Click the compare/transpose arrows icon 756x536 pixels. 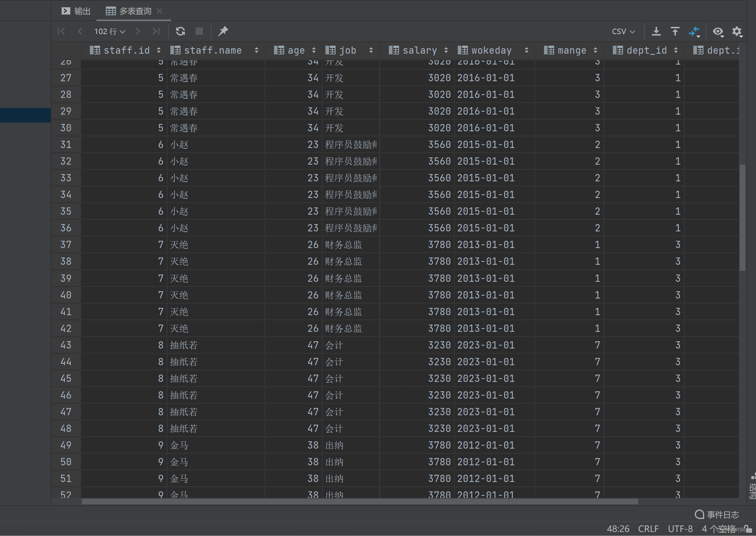pyautogui.click(x=694, y=32)
